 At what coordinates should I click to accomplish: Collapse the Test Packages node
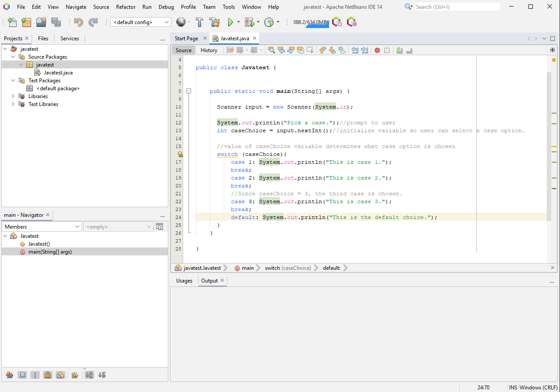coord(13,81)
